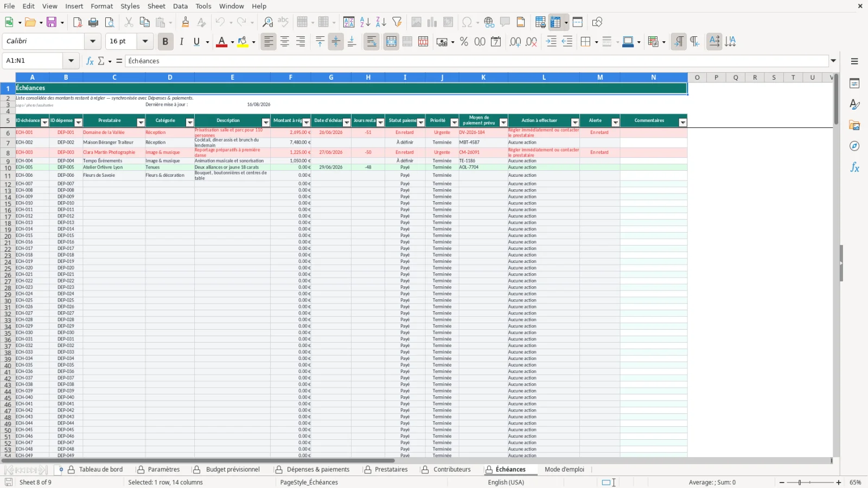Image resolution: width=868 pixels, height=488 pixels.
Task: Click the zoom slider handle
Action: [x=800, y=483]
